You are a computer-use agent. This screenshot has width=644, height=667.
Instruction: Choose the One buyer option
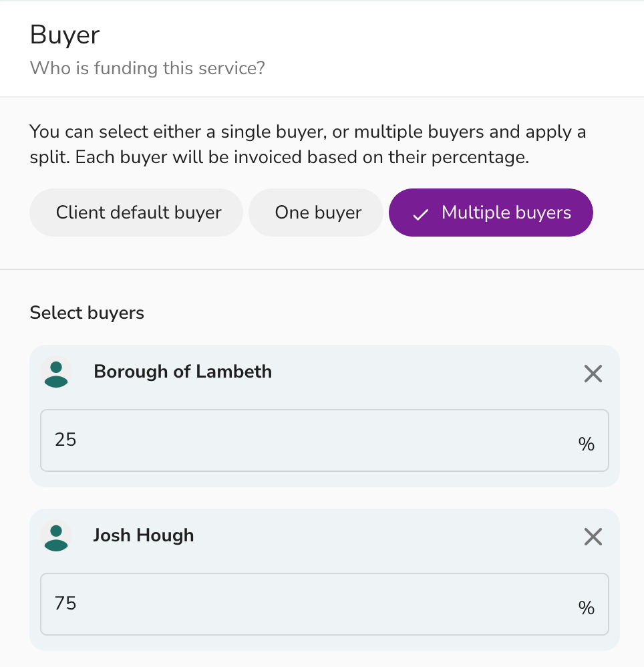click(x=316, y=213)
